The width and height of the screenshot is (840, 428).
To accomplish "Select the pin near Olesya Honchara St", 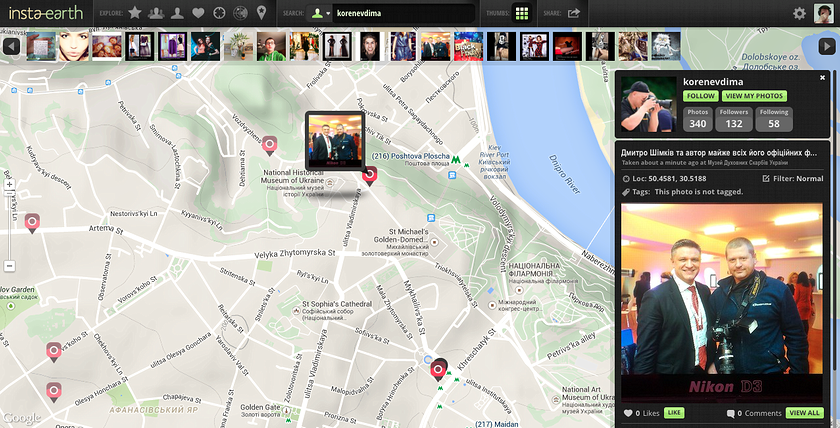I will click(x=54, y=391).
